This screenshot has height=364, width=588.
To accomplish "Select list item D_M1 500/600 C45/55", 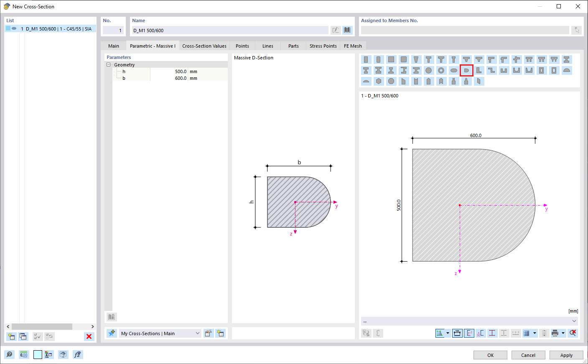I will point(51,29).
